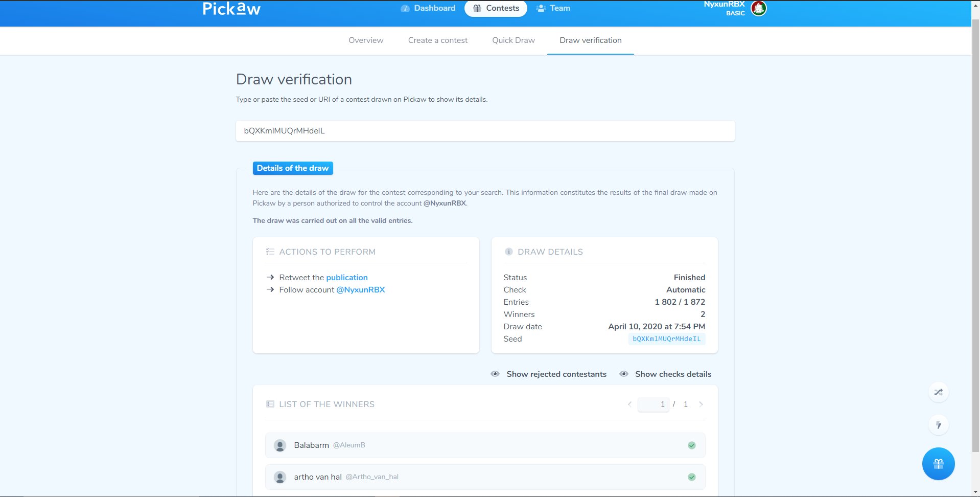Click the Pickaw logo

(231, 9)
